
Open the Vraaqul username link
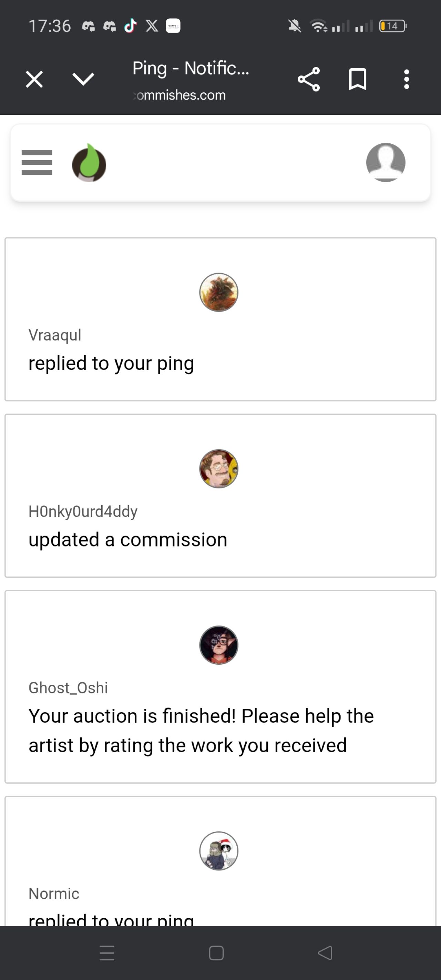click(55, 335)
